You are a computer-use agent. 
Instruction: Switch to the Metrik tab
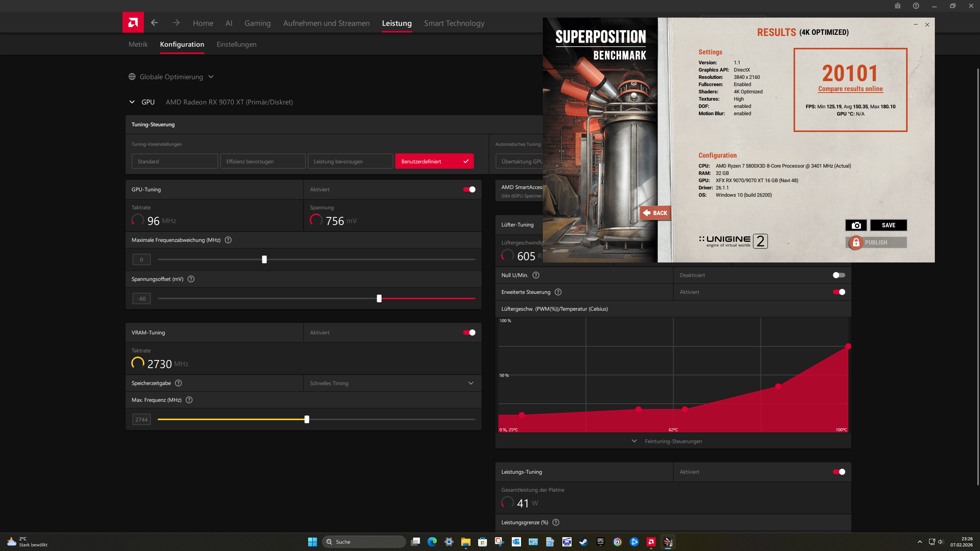pos(138,44)
